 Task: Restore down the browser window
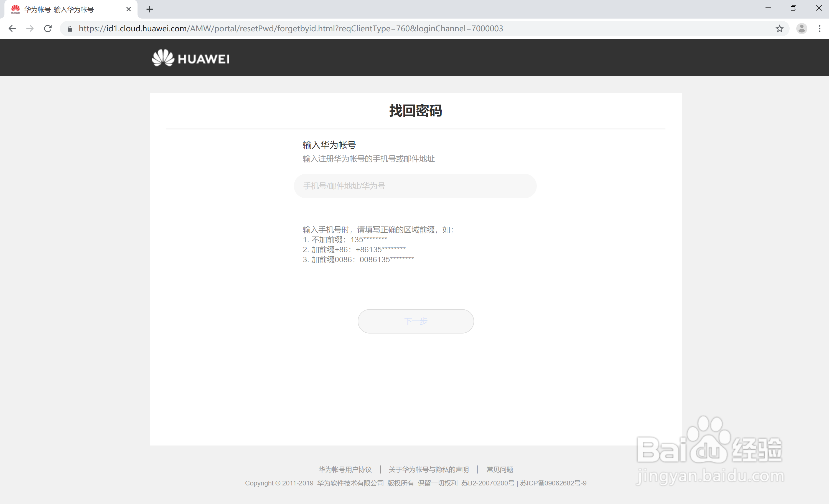793,8
